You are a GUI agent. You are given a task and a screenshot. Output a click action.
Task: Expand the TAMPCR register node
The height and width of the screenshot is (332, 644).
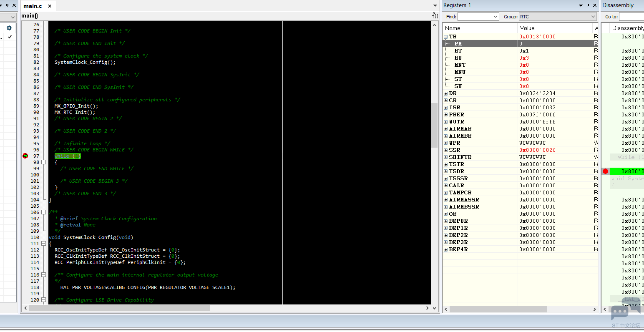445,193
